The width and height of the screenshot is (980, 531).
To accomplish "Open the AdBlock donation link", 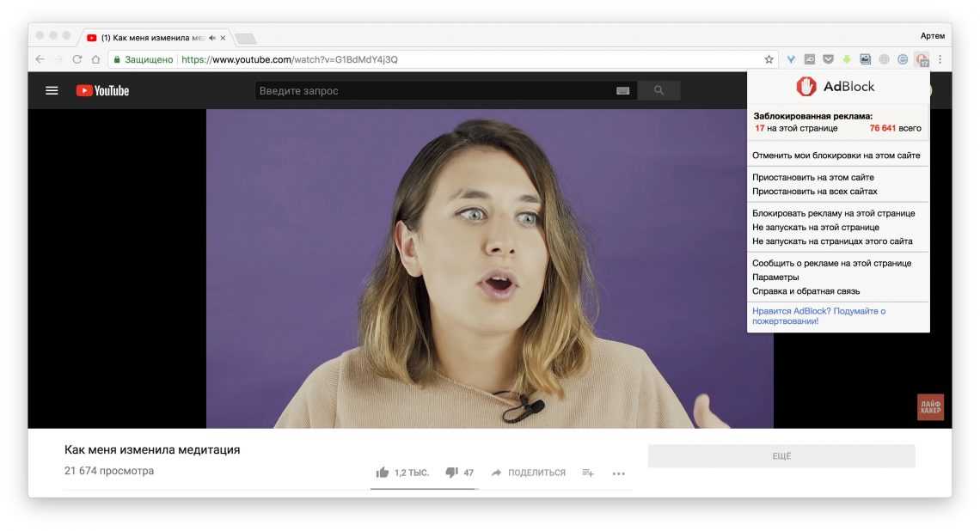I will point(818,315).
